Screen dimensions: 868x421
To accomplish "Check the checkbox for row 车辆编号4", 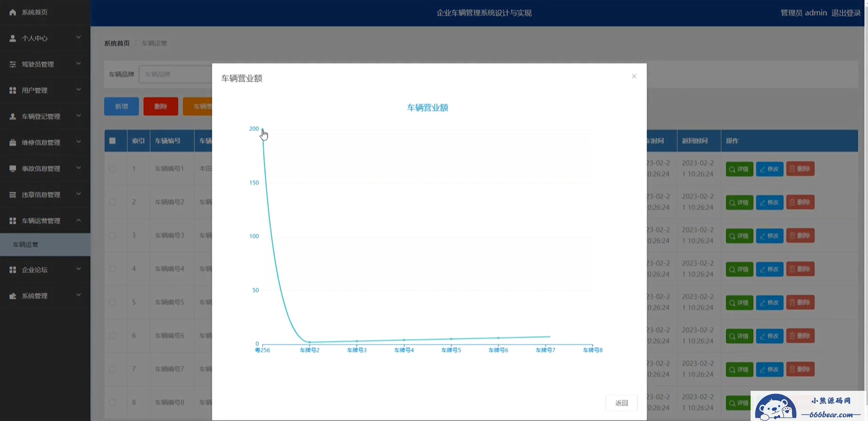I will tap(112, 269).
